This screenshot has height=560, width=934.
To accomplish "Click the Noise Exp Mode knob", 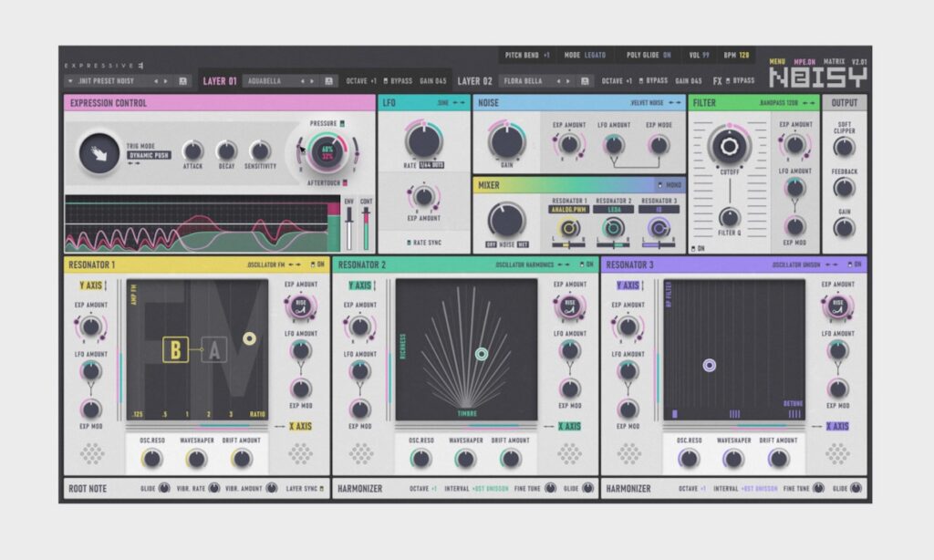I will point(659,145).
